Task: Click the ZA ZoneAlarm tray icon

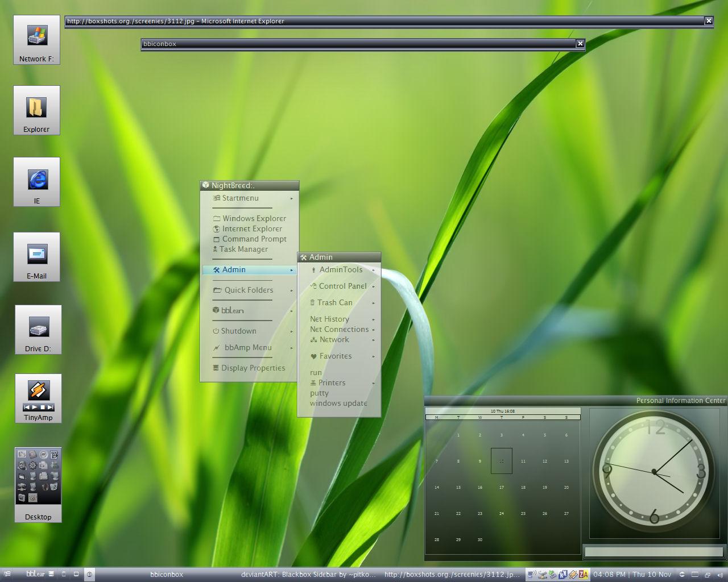Action: click(584, 574)
